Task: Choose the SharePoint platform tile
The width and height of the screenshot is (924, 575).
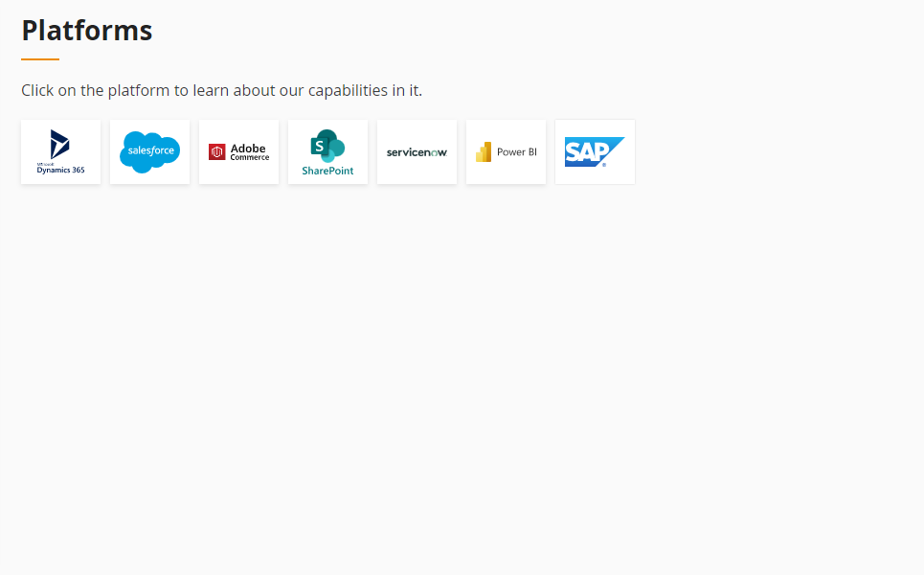Action: [327, 152]
